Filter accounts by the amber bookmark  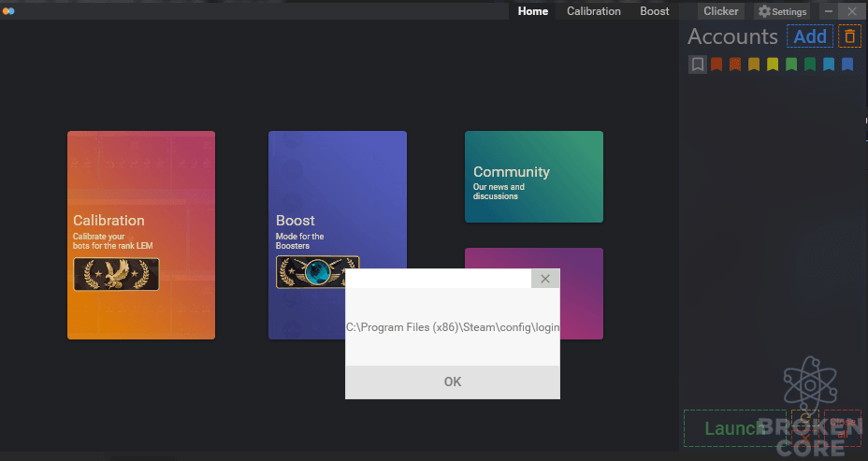click(x=754, y=65)
